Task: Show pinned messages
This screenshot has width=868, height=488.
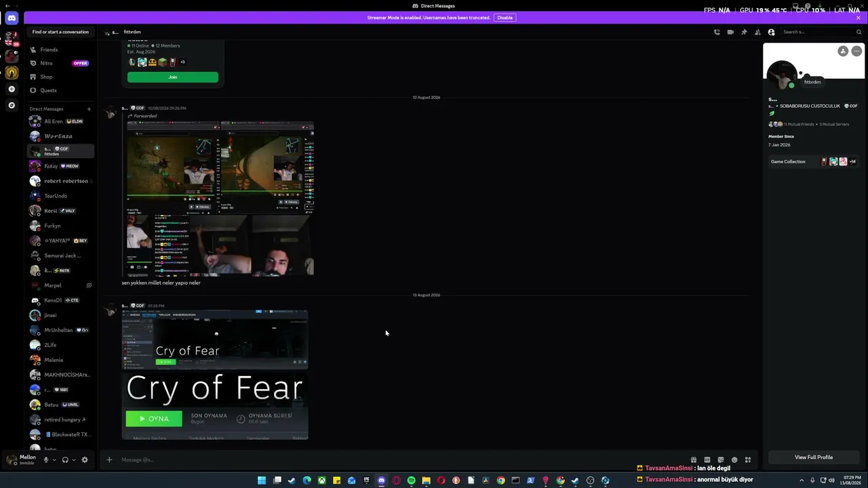Action: [744, 32]
